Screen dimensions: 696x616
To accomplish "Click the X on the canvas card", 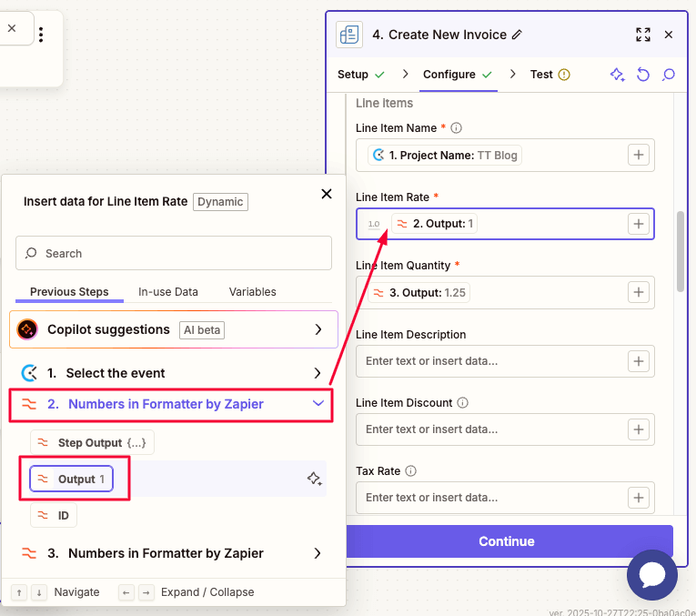I will pos(12,28).
